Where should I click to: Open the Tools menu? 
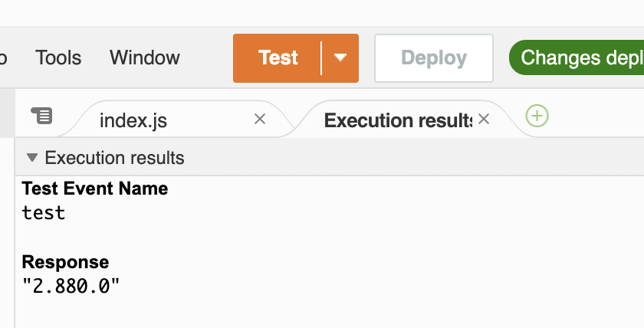[58, 58]
